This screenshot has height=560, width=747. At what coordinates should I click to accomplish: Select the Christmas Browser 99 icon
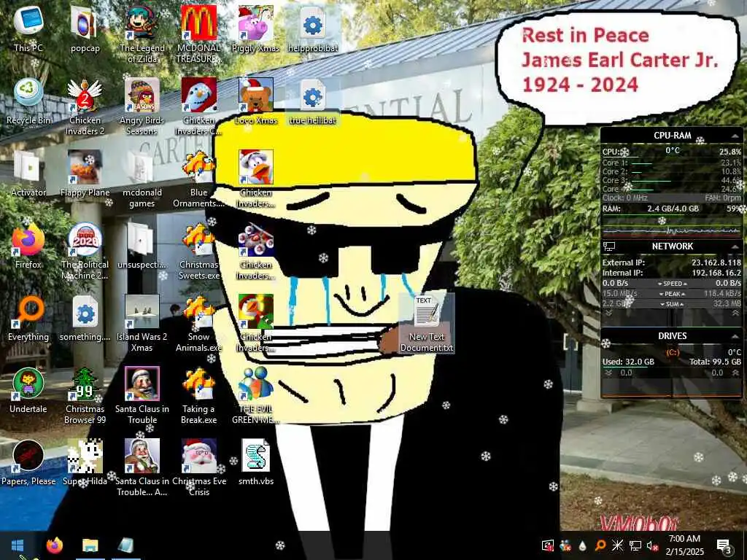[85, 396]
